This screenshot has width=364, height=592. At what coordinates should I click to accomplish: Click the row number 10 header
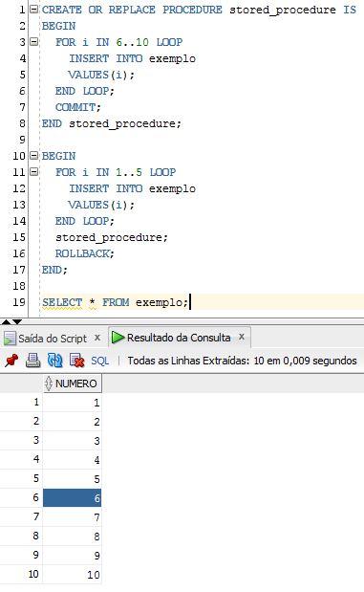(21, 574)
